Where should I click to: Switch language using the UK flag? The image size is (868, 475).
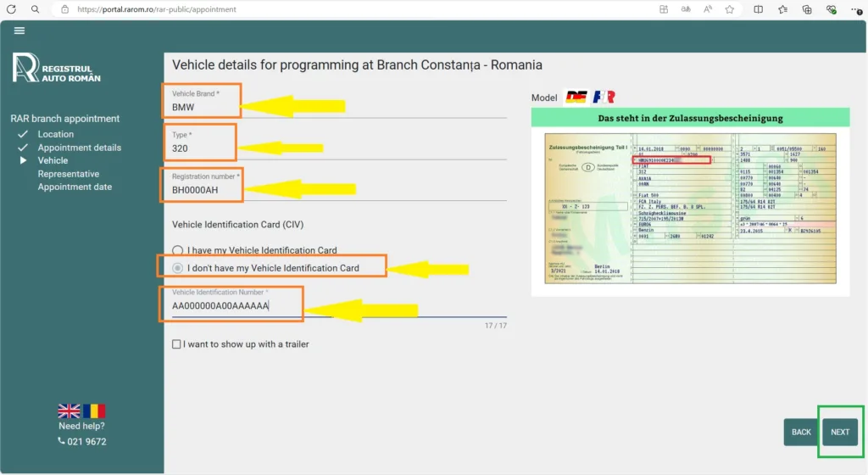pos(69,411)
